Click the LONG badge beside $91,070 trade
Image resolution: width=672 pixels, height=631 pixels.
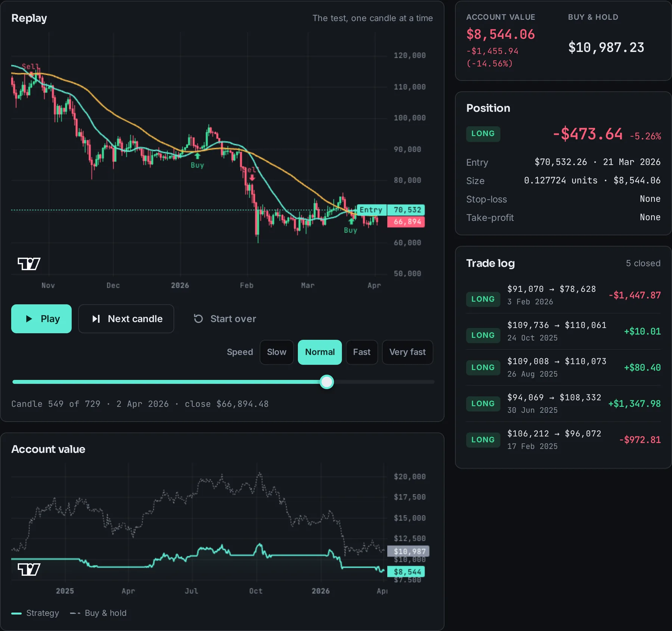click(483, 299)
